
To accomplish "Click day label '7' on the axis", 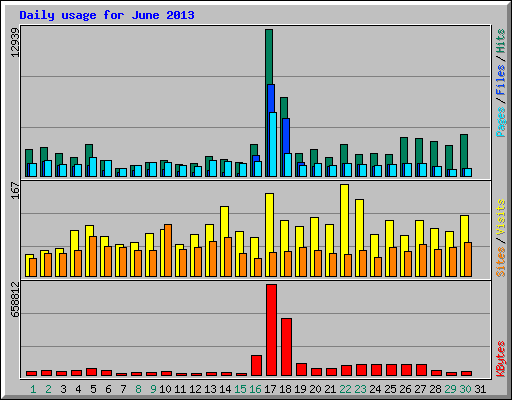I will point(123,389).
